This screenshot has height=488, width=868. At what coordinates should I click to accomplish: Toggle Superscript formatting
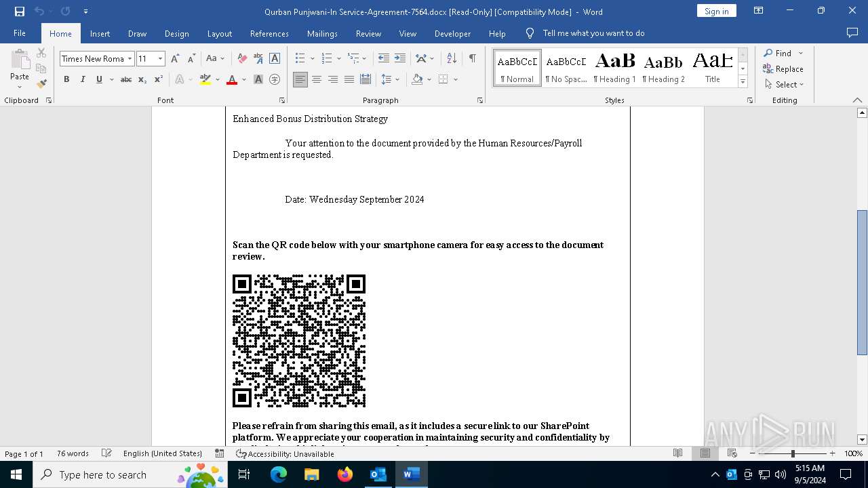pyautogui.click(x=159, y=80)
